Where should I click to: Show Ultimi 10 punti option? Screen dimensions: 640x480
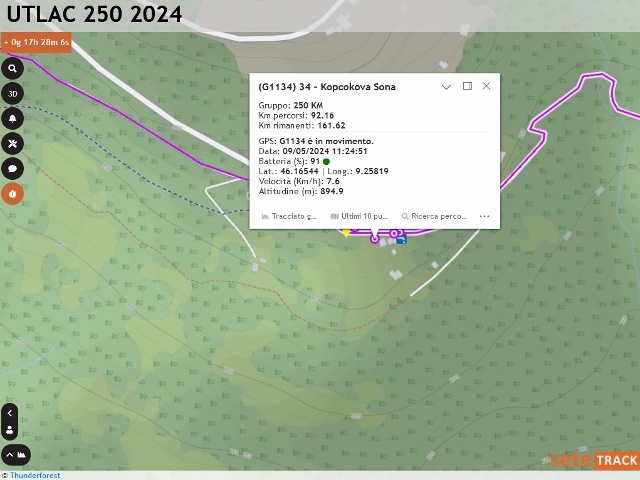pos(359,216)
